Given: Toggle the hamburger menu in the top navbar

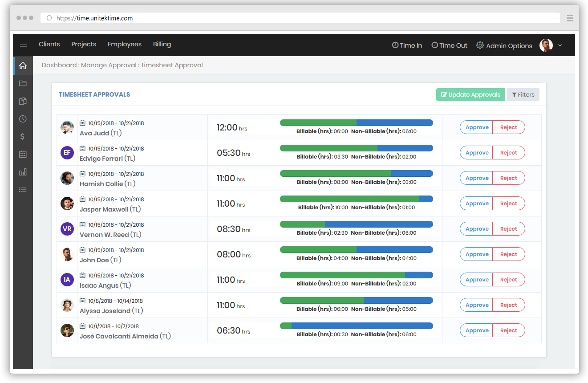Looking at the screenshot, I should tap(24, 45).
